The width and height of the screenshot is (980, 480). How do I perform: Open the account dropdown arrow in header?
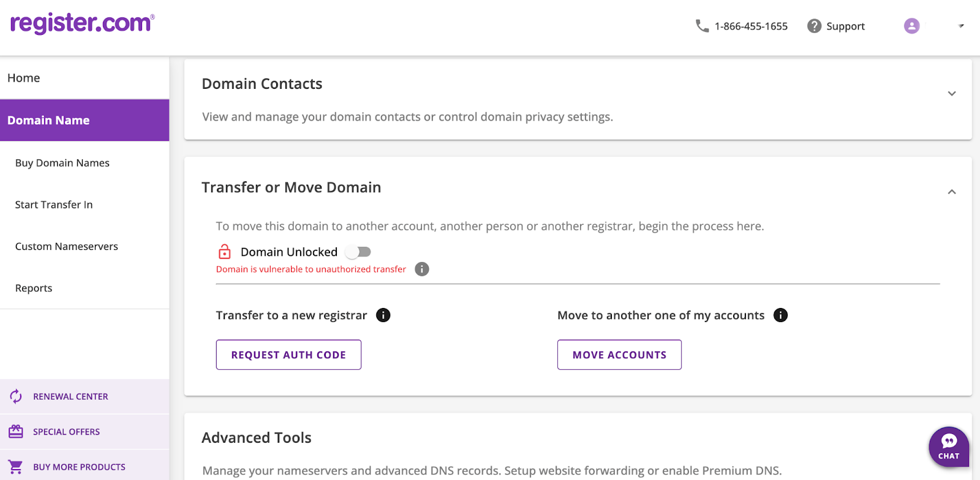pos(961,26)
